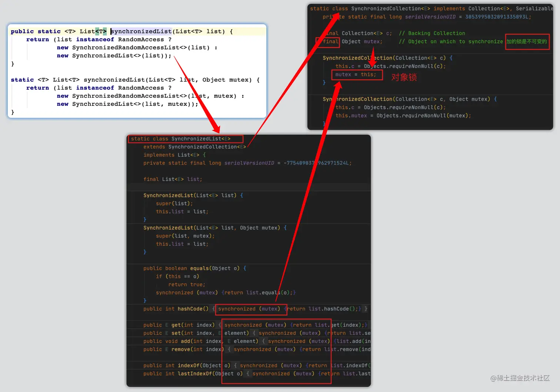The width and height of the screenshot is (560, 392).
Task: Click the 'public static <T> List<T> synchronizedList(List<T> list)' line
Action: pos(122,31)
